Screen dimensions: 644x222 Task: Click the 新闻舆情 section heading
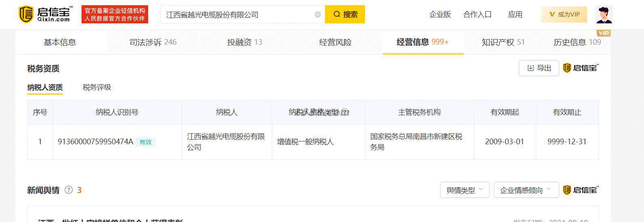[x=43, y=190]
